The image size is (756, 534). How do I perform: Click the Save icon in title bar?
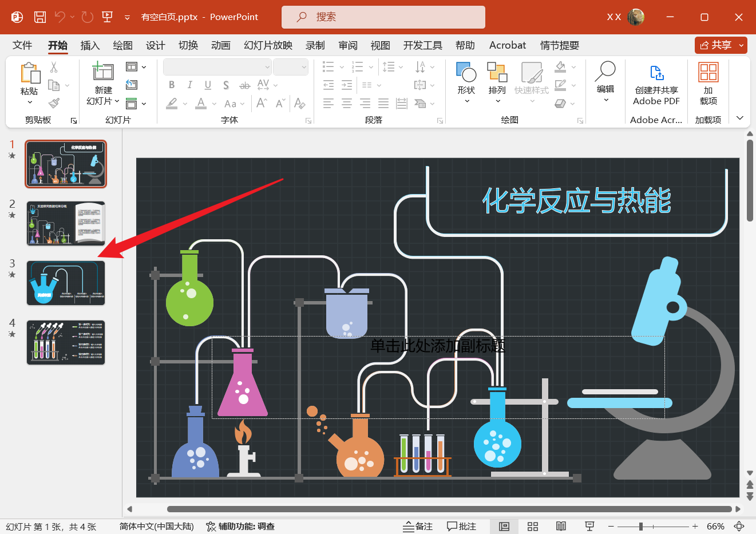40,17
